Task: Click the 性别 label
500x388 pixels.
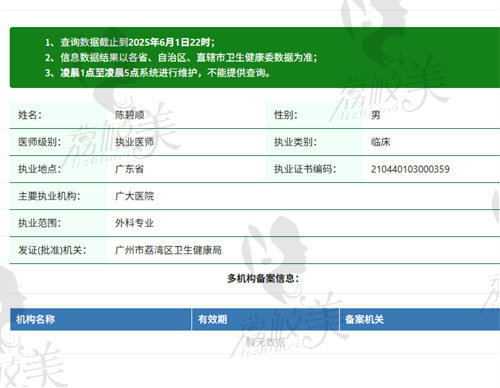Action: pos(286,115)
